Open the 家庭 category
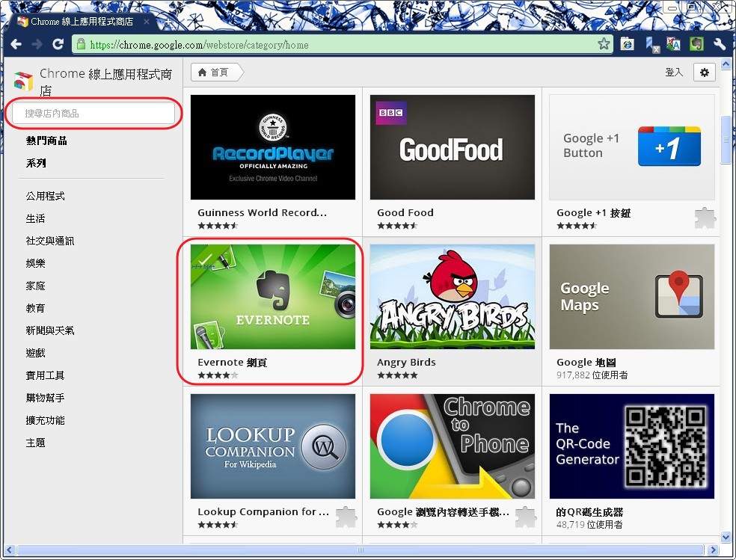The image size is (736, 560). tap(35, 286)
